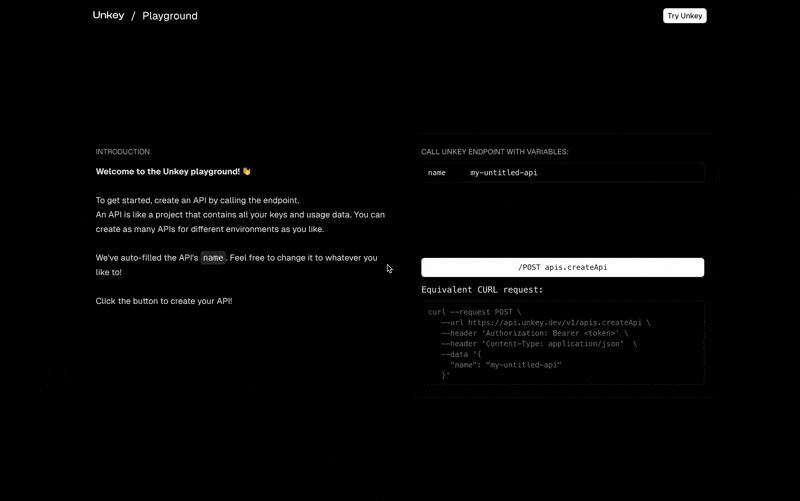This screenshot has height=501, width=800.
Task: Click the name variable label
Action: [x=437, y=173]
